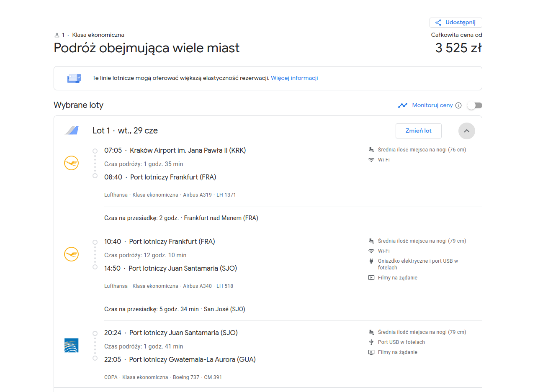Screen dimensions: 548x392
Task: Click the on-demand video icon for CM 391
Action: point(371,352)
